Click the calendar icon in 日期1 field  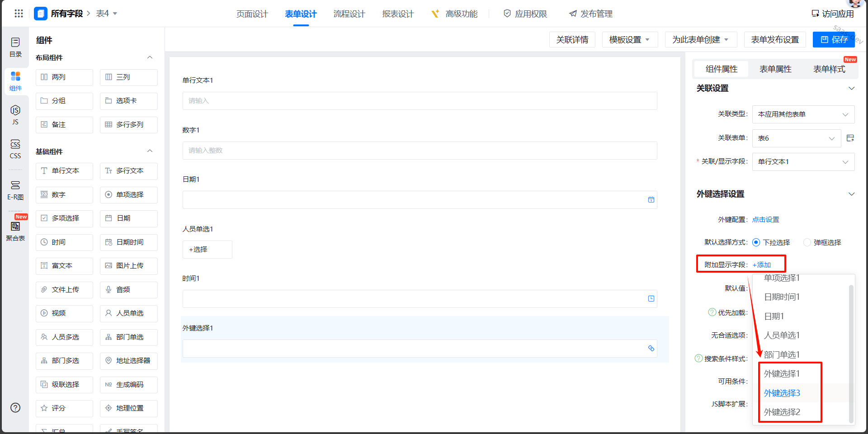click(x=651, y=200)
